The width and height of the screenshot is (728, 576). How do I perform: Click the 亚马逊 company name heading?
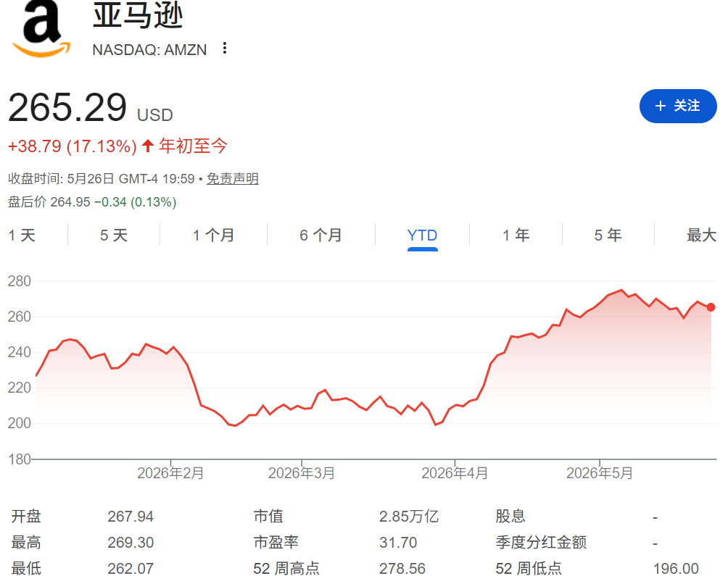(138, 15)
